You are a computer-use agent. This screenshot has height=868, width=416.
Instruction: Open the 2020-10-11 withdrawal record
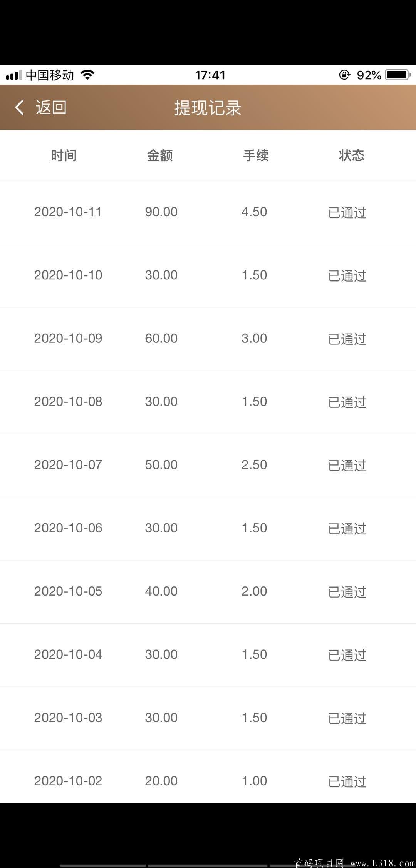pyautogui.click(x=208, y=212)
